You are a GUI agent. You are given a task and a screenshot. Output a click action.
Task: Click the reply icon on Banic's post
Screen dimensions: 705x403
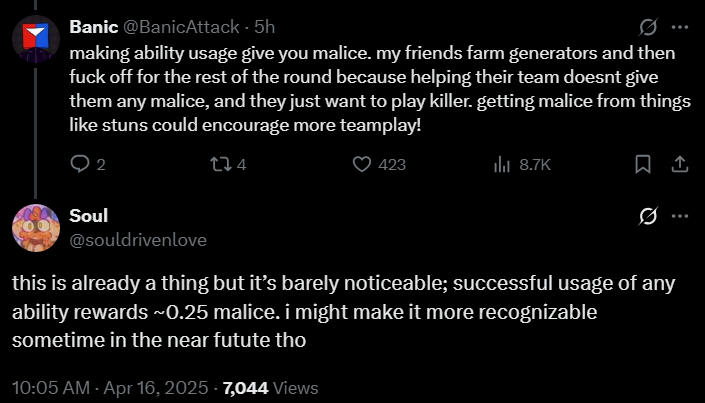coord(82,163)
